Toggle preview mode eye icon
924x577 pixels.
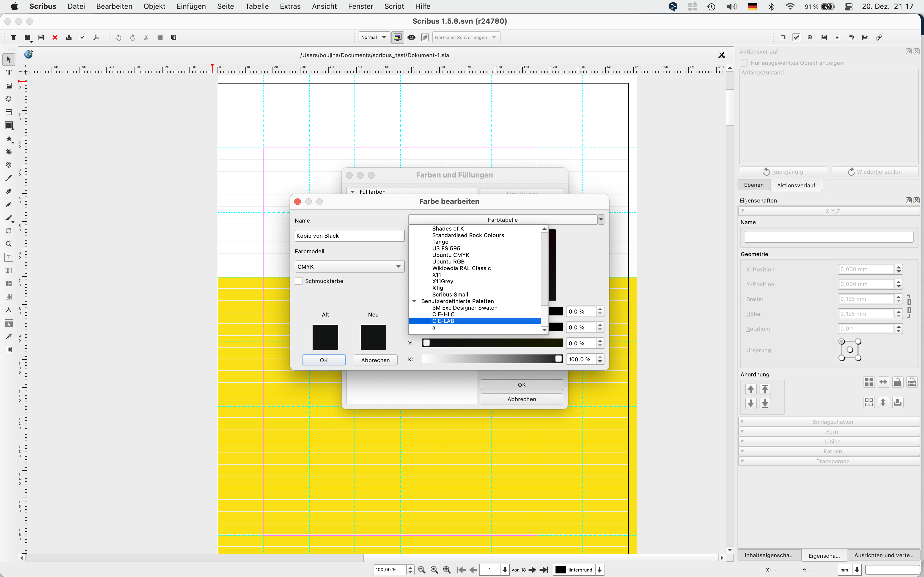[411, 37]
